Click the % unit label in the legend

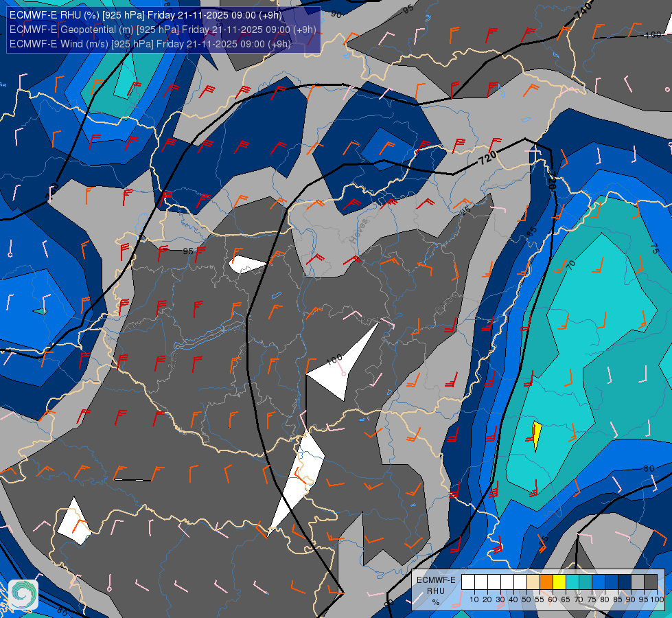click(x=436, y=602)
